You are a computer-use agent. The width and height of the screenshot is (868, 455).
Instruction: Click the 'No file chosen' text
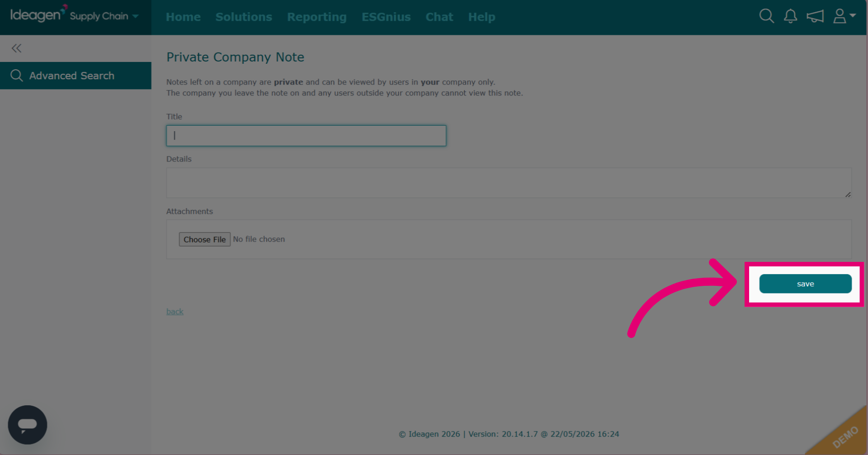(259, 239)
